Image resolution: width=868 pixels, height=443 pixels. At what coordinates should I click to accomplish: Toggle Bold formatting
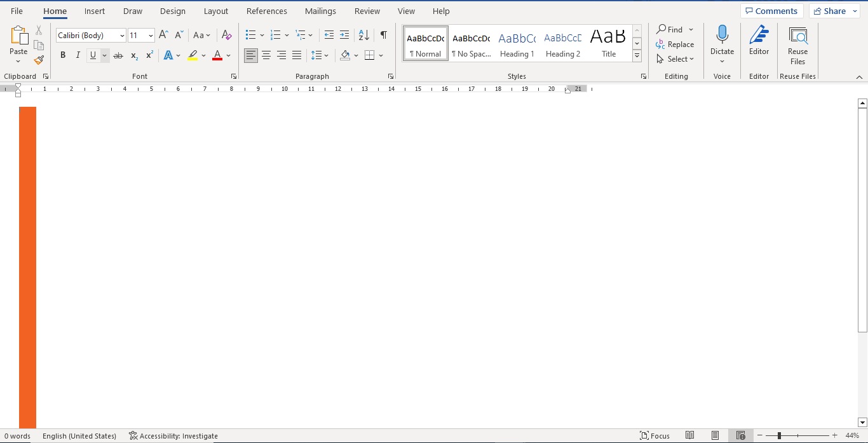[x=63, y=55]
